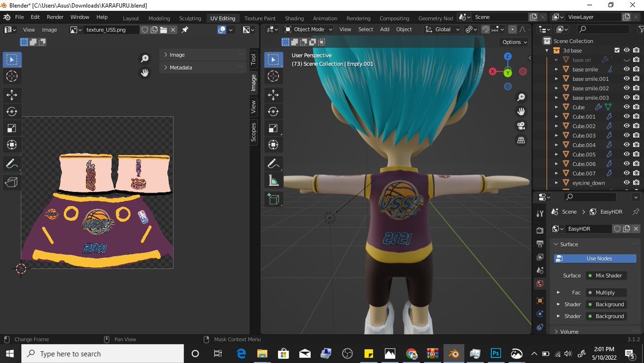Open the Render menu
Viewport: 644px width, 363px height.
[55, 17]
